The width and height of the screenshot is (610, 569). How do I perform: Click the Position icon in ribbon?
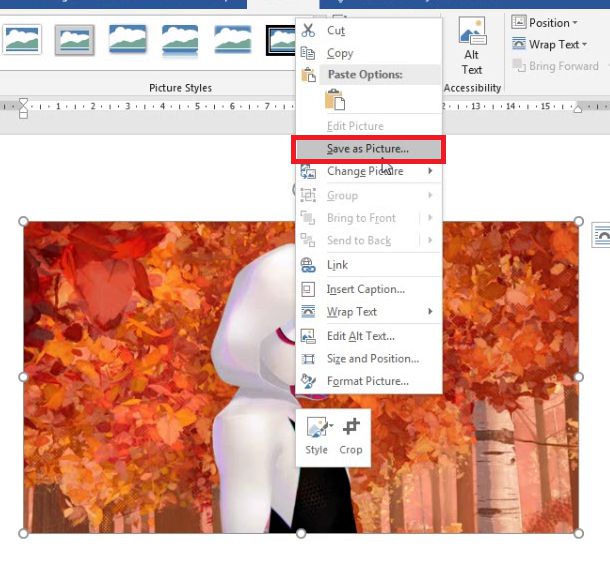tap(519, 23)
